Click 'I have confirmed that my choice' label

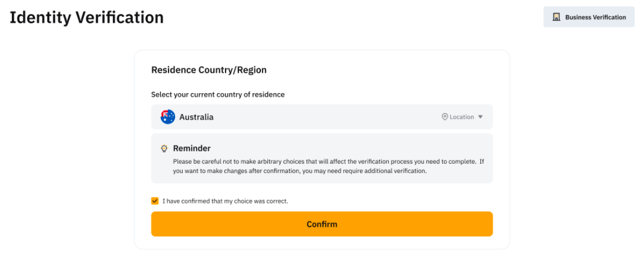(x=225, y=201)
